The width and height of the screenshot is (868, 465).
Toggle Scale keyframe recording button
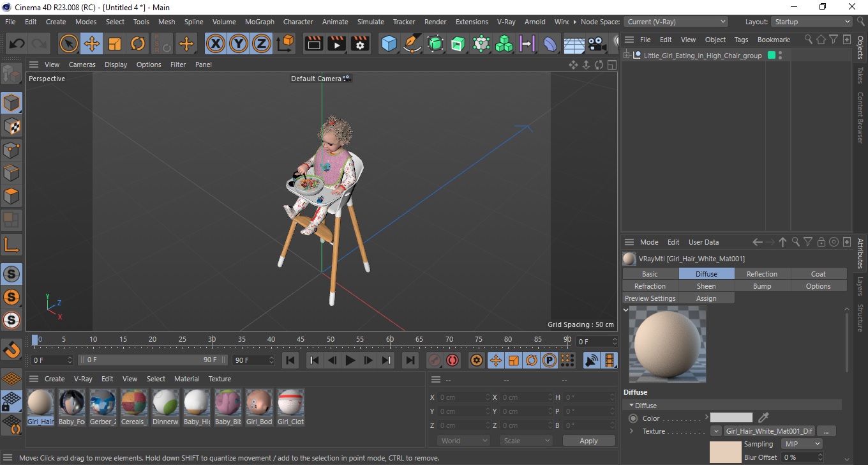click(514, 360)
